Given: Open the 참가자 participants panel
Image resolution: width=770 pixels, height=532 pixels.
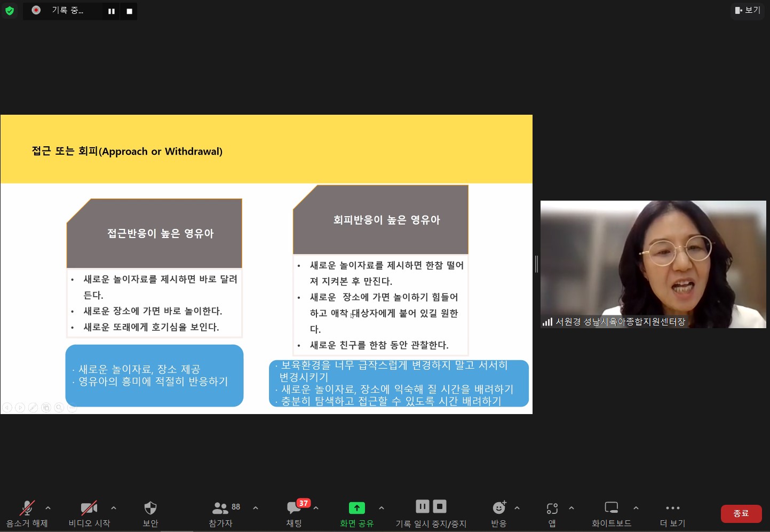Looking at the screenshot, I should (x=220, y=514).
